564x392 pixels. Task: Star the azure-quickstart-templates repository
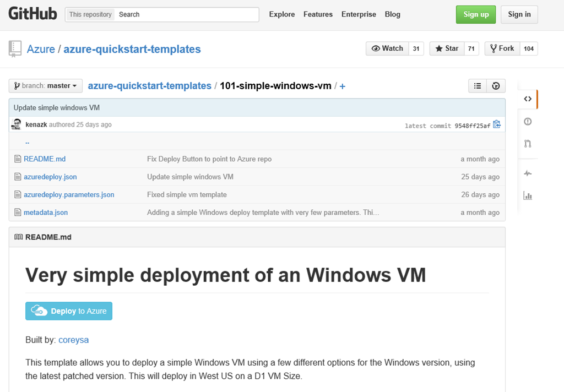coord(447,48)
